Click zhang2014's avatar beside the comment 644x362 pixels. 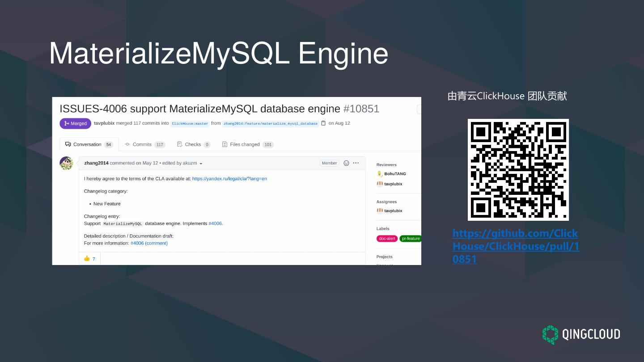click(67, 163)
